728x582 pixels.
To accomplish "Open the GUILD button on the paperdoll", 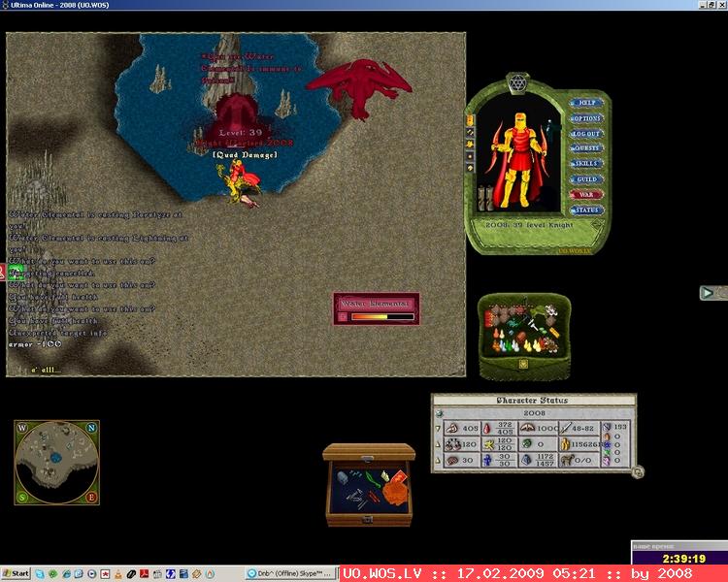I will point(587,179).
